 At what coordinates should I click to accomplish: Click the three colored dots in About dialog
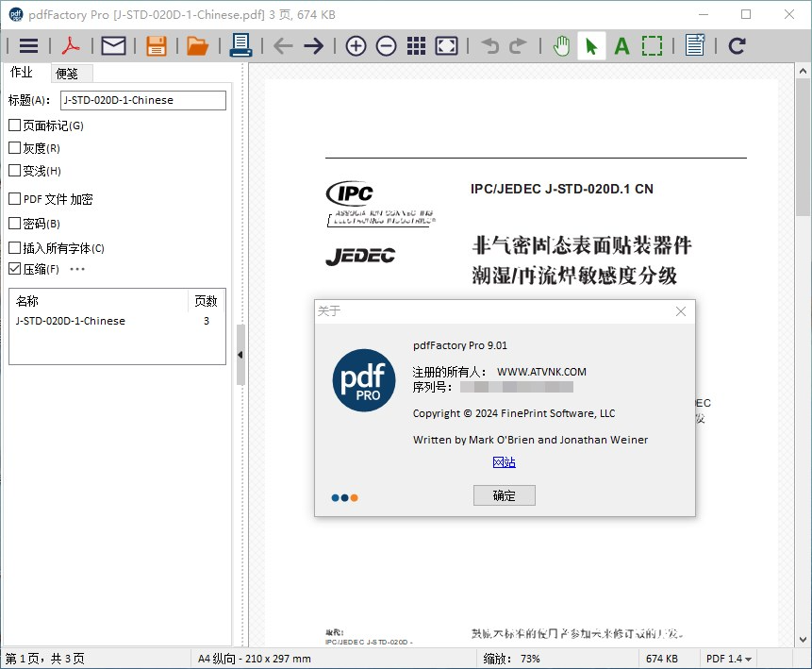[x=344, y=498]
